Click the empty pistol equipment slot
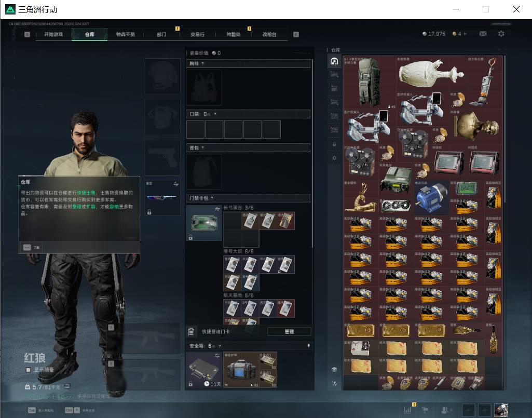Image resolution: width=532 pixels, height=418 pixels. click(x=162, y=157)
